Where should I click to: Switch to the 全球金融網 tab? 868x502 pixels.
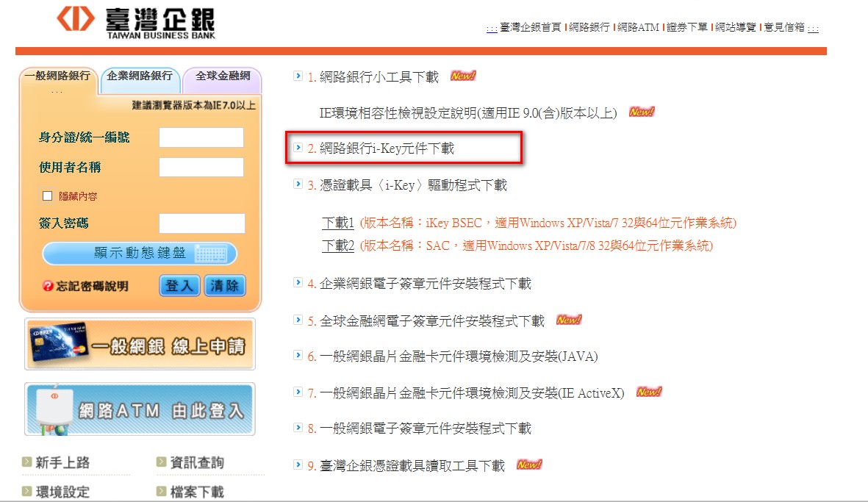[x=223, y=76]
